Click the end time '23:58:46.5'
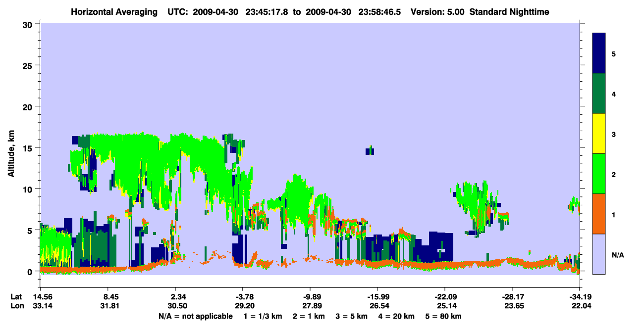 (379, 11)
